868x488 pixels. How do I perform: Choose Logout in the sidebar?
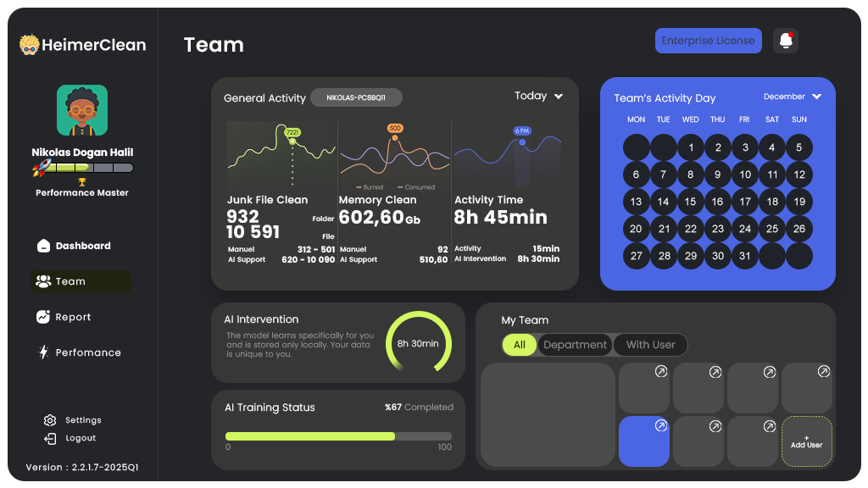(70, 439)
